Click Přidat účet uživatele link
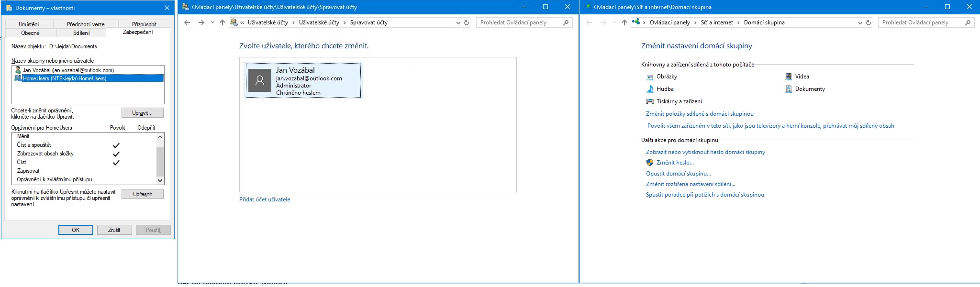 pyautogui.click(x=265, y=199)
